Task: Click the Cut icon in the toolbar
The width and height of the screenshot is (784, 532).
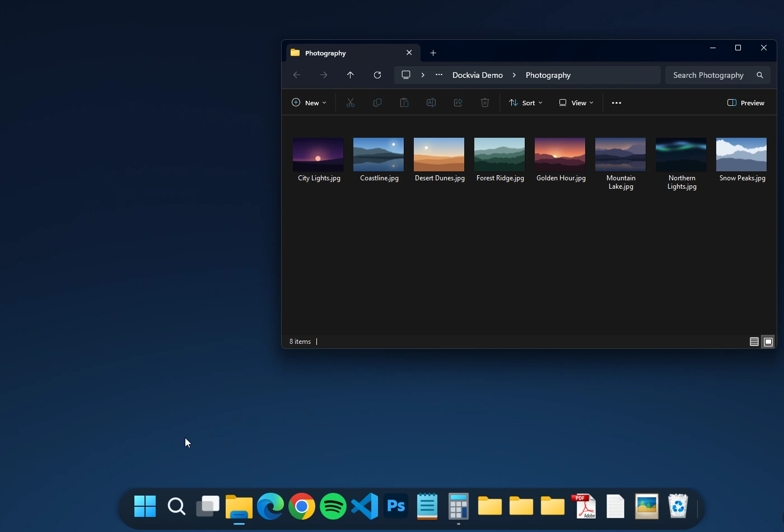Action: tap(351, 103)
